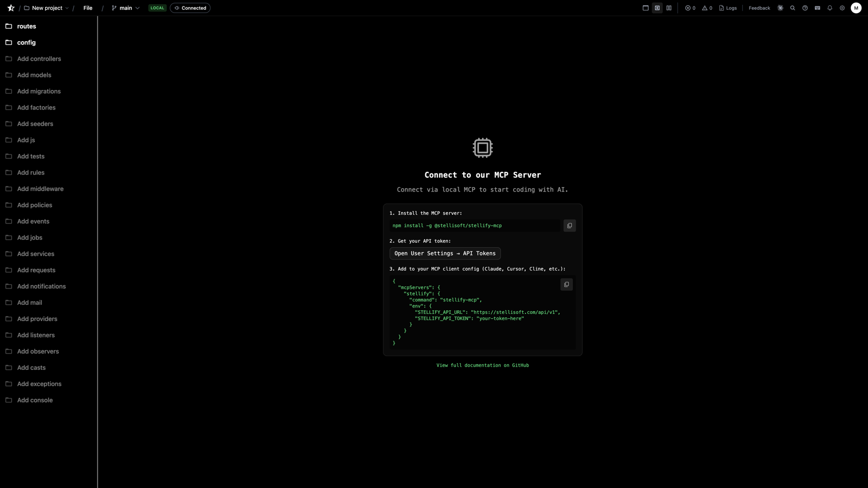
Task: Open settings via the gear icon
Action: coord(842,8)
